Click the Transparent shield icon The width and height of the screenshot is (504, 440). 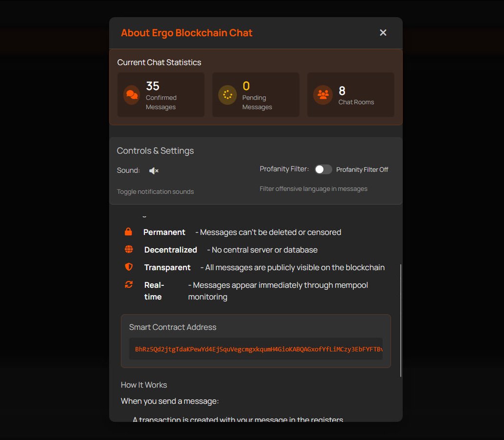pos(129,267)
